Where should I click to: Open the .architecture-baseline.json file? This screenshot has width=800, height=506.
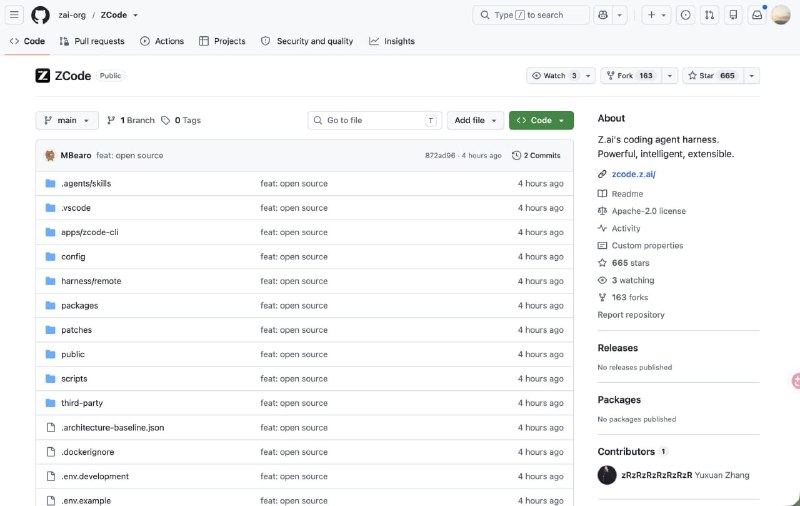(x=113, y=427)
